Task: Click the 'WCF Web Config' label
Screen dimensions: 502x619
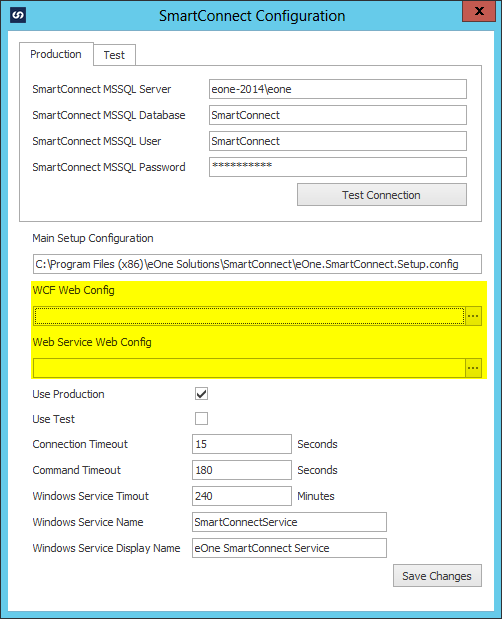Action: tap(73, 290)
